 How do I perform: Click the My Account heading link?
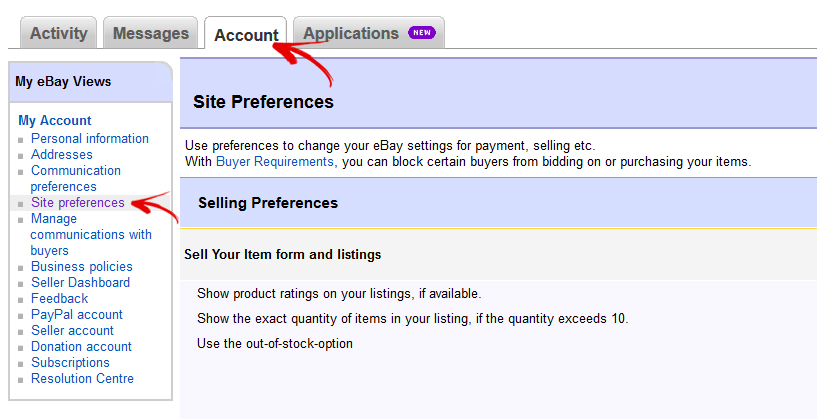click(55, 121)
